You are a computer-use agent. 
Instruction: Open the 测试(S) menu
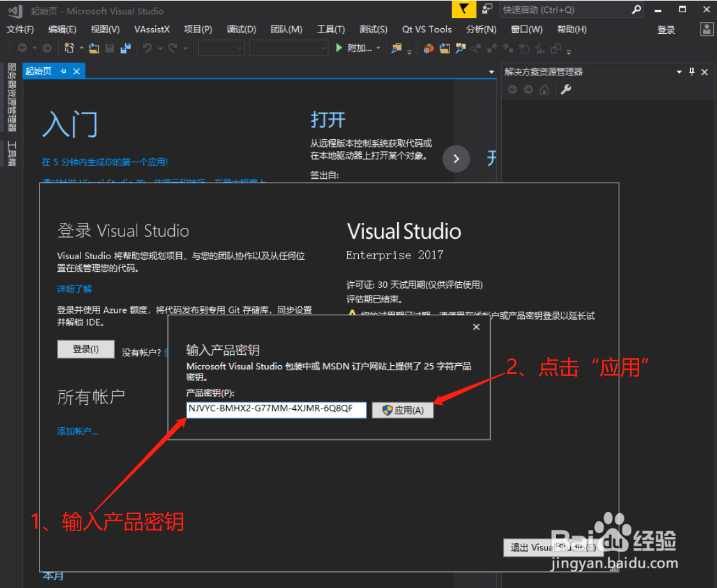click(x=373, y=30)
